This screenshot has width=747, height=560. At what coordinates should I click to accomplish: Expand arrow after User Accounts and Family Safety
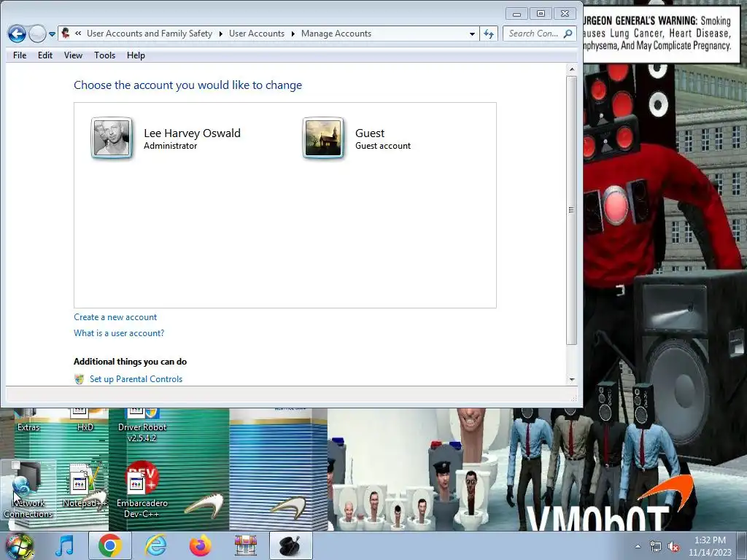(220, 34)
